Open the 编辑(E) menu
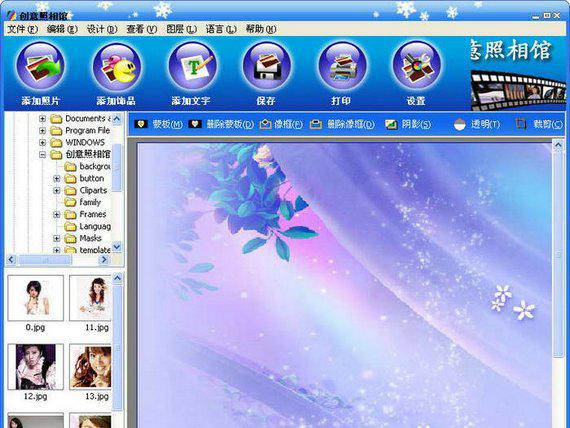The height and width of the screenshot is (428, 570). pyautogui.click(x=62, y=29)
